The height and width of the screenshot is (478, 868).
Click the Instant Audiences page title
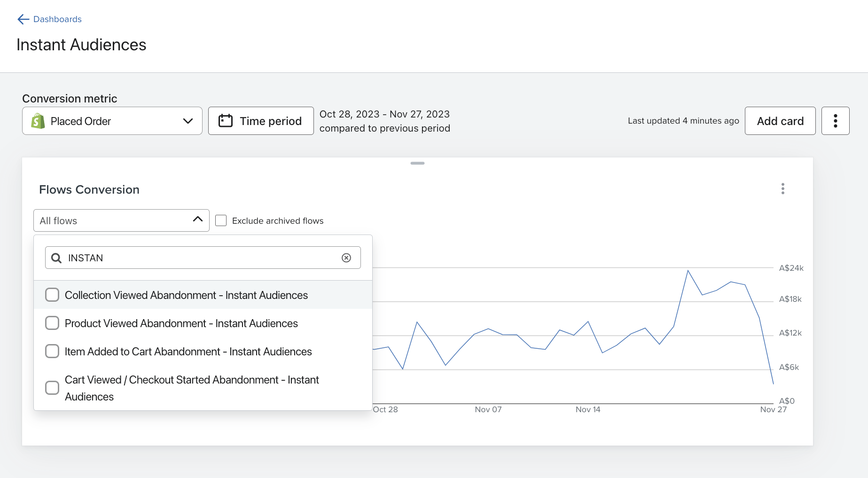coord(81,45)
